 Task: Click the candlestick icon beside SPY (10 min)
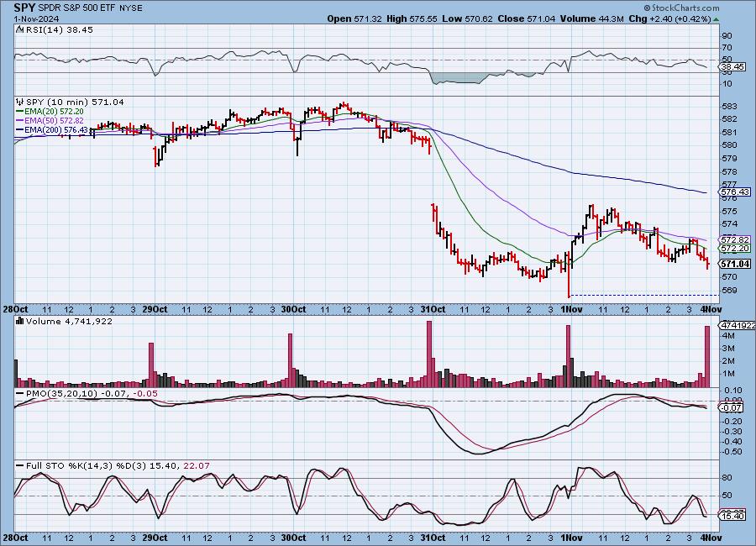coord(20,102)
